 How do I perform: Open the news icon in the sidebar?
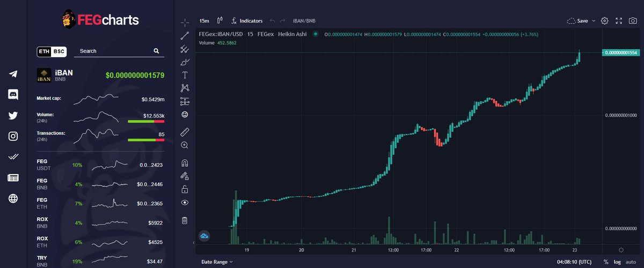click(13, 178)
